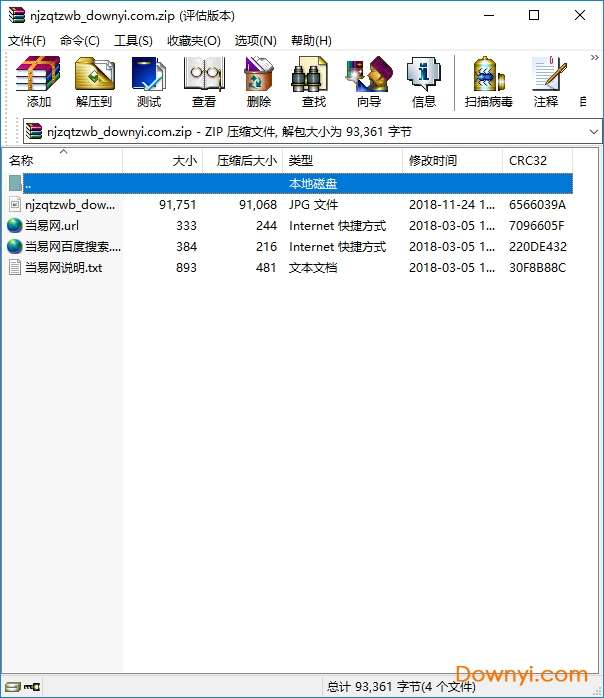Expand the toolbar overflow chevron
The image size is (604, 698).
[594, 57]
